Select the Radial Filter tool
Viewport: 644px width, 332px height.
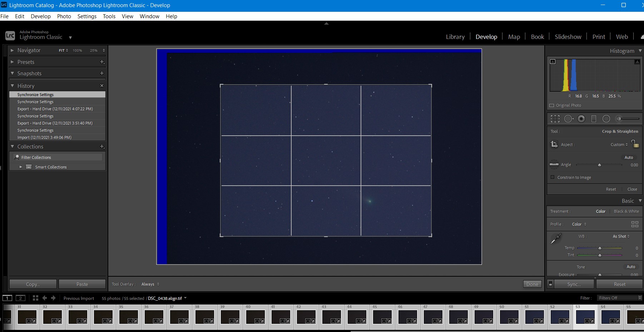[x=606, y=119]
